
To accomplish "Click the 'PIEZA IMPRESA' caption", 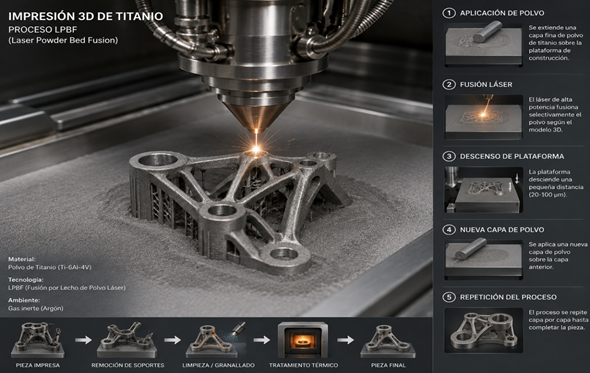I will [38, 365].
